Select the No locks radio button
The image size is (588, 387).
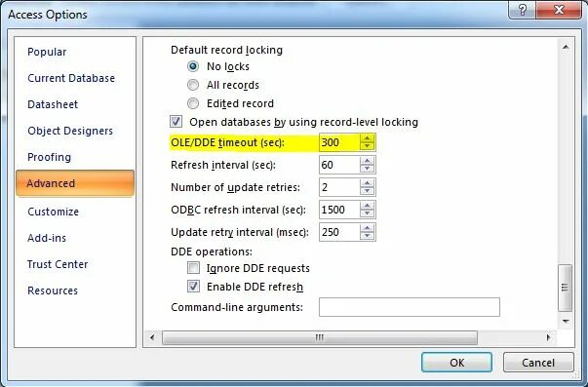193,66
